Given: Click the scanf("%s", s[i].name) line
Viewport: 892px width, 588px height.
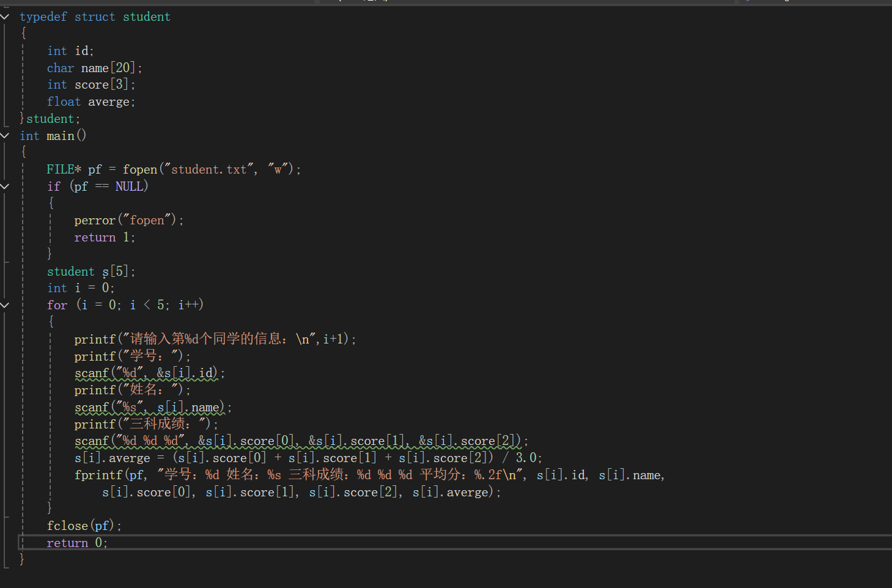Looking at the screenshot, I should 153,407.
